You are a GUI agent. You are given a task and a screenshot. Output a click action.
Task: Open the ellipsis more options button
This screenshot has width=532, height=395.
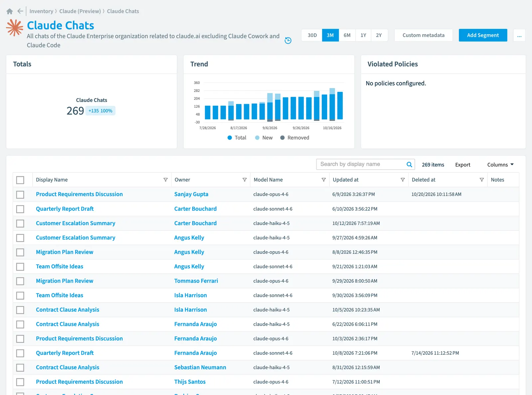pyautogui.click(x=519, y=35)
